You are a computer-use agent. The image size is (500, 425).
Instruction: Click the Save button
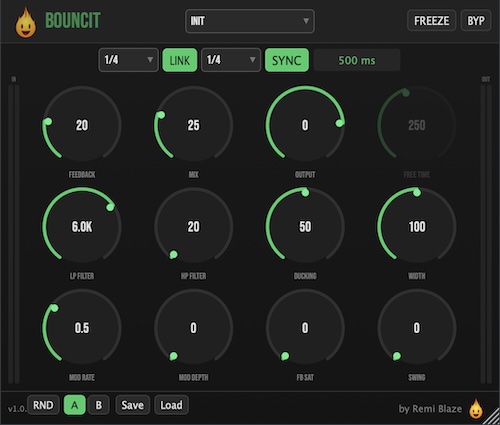132,405
